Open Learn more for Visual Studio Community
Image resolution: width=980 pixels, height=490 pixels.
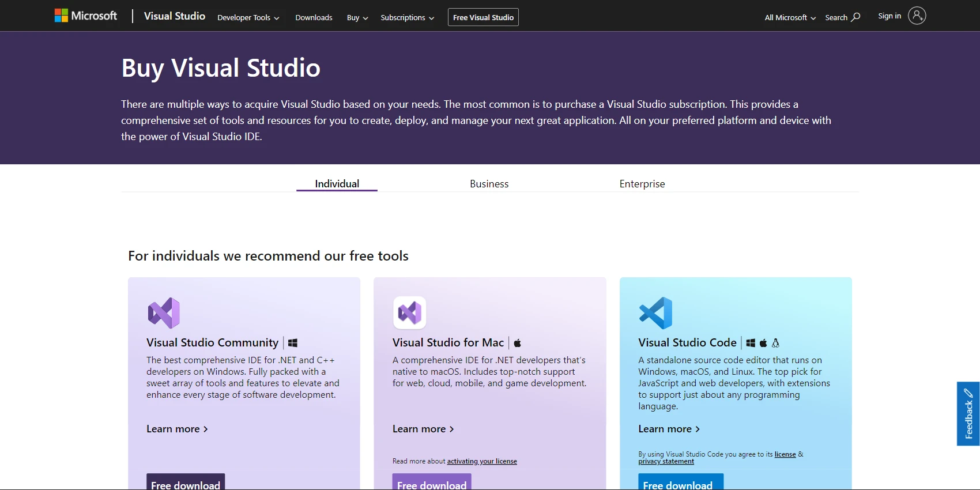coord(177,429)
